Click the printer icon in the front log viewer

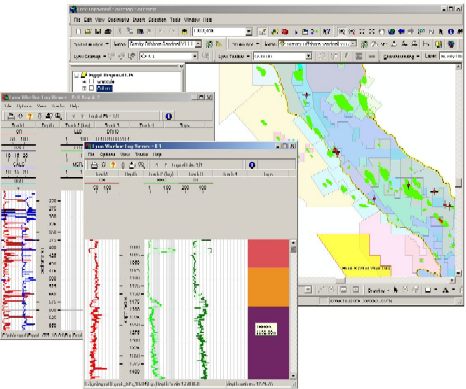94,165
